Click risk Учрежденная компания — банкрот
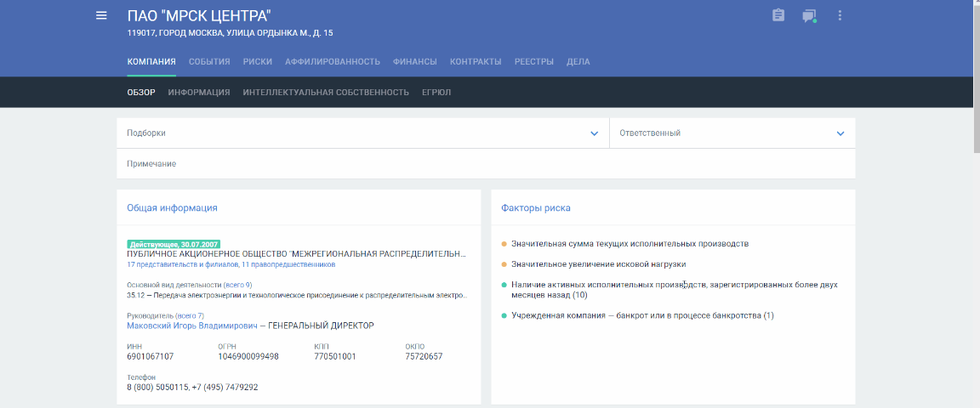Image resolution: width=980 pixels, height=408 pixels. (x=642, y=315)
